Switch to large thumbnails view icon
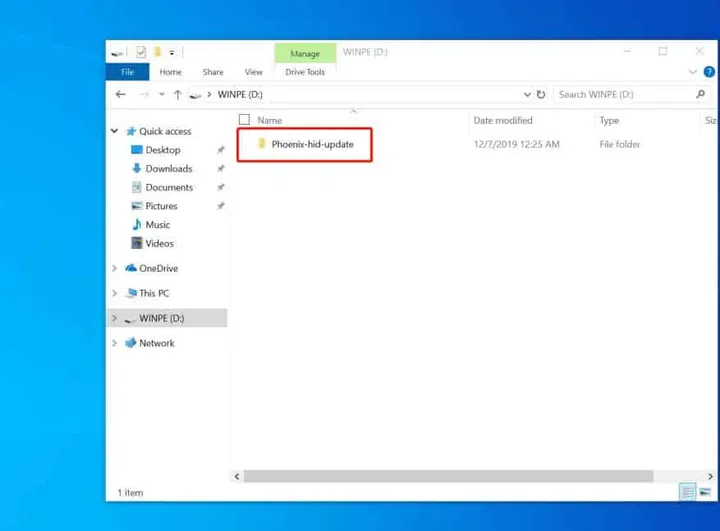Screen dimensions: 720x531 point(705,492)
